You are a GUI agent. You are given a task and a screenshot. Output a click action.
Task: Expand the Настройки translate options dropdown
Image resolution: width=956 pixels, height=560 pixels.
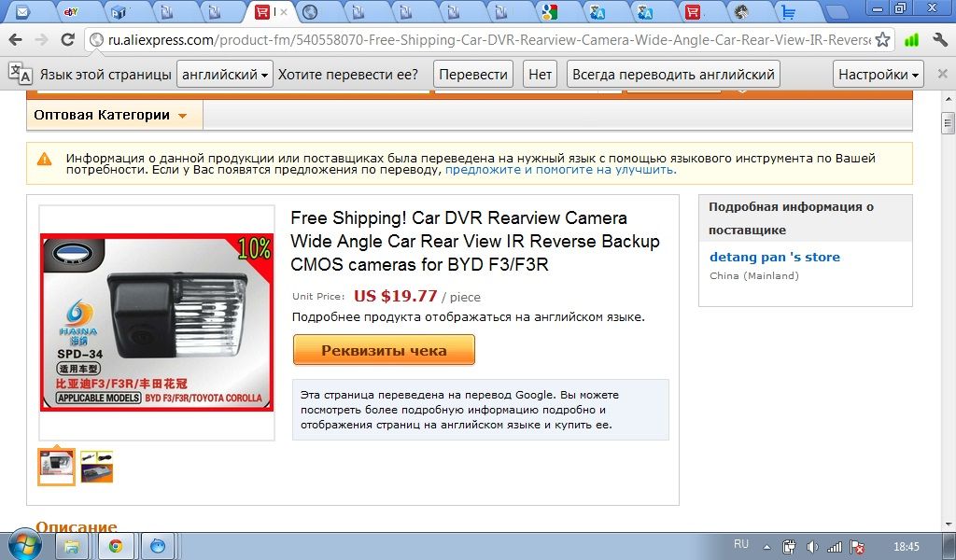click(878, 75)
